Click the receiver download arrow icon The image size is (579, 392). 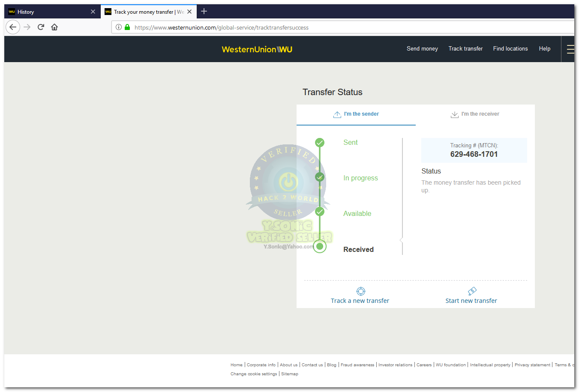point(455,114)
